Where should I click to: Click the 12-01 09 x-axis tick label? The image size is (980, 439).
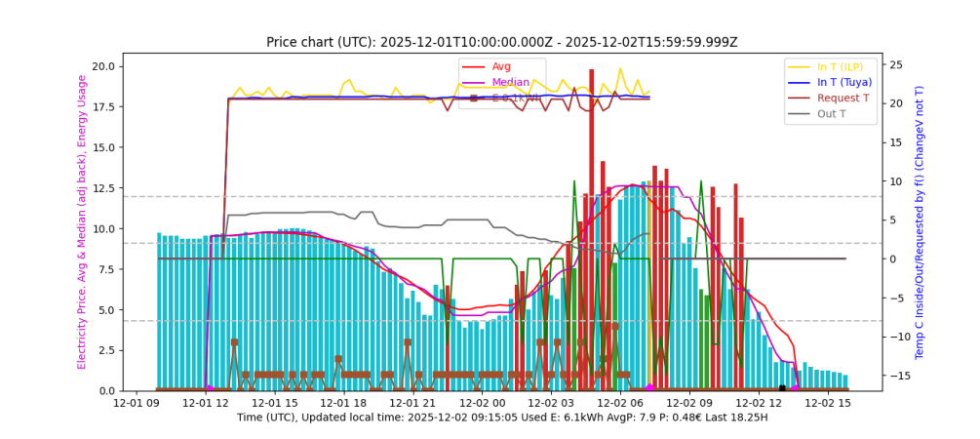click(x=137, y=403)
